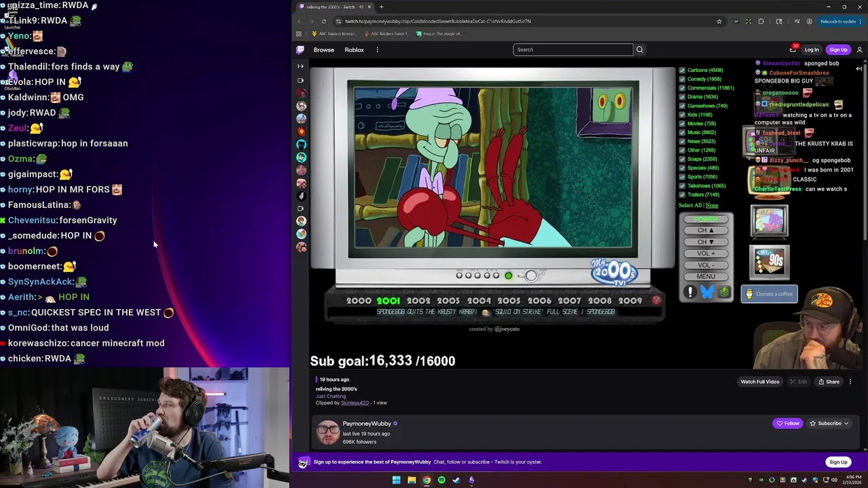Select the 'reliving the 2000's' browser tab

tap(335, 7)
